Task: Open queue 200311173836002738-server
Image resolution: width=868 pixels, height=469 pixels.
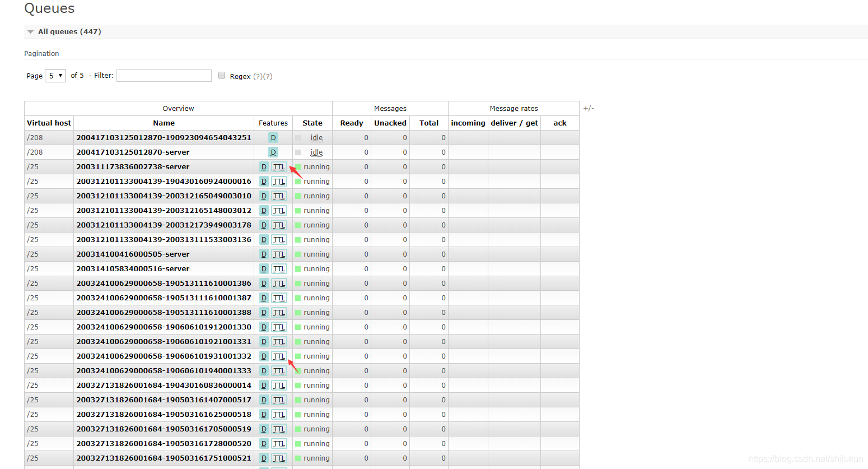Action: click(x=133, y=167)
